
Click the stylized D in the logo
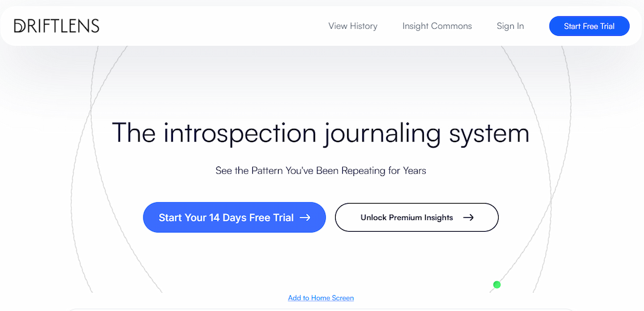click(x=19, y=26)
